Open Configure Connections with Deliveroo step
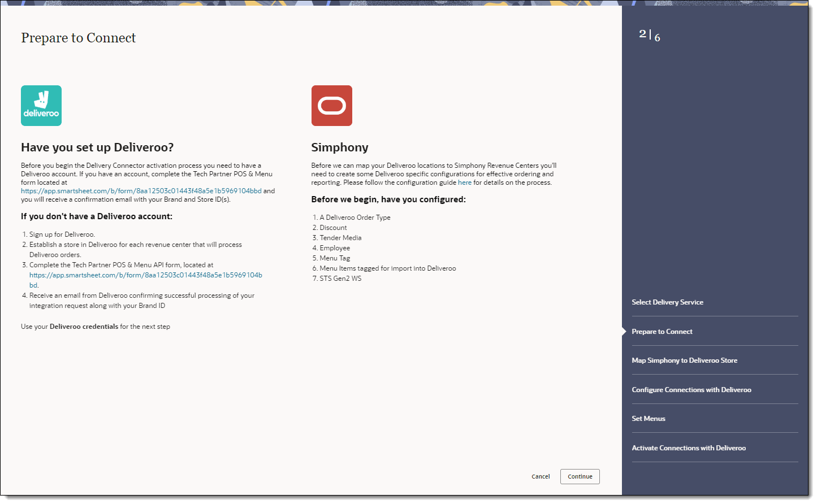The image size is (817, 504). pyautogui.click(x=691, y=390)
